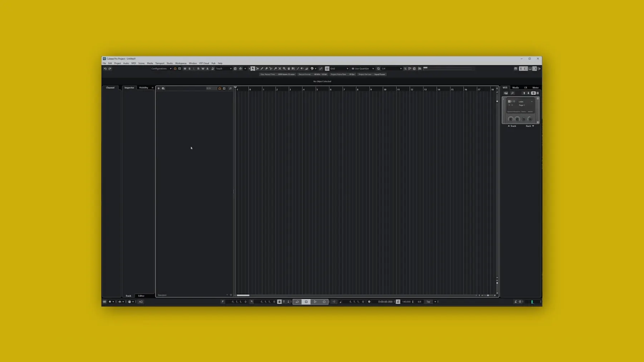Select the Split scissors tool
Image resolution: width=644 pixels, height=362 pixels.
point(271,69)
